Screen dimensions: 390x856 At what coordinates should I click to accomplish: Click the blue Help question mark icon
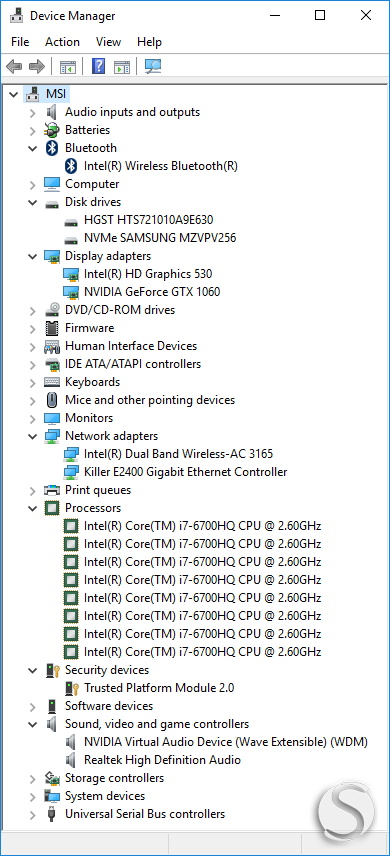(x=98, y=67)
